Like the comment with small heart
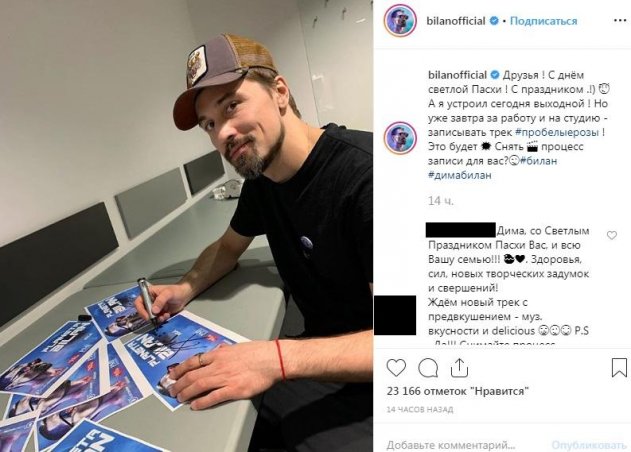 pyautogui.click(x=612, y=235)
